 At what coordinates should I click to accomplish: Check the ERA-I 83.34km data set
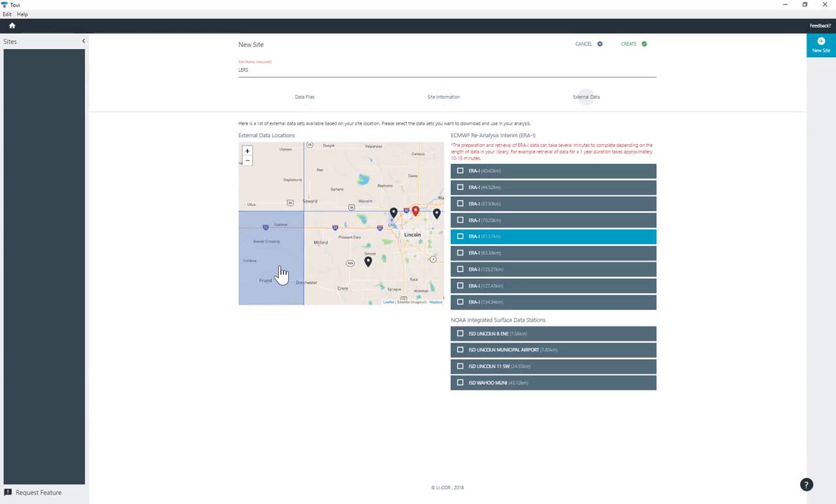tap(460, 253)
